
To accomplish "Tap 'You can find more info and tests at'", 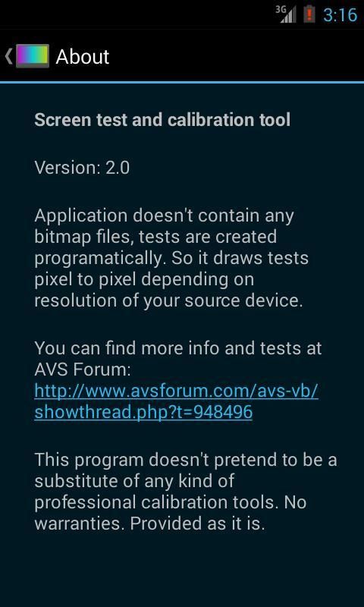I will pyautogui.click(x=178, y=348).
